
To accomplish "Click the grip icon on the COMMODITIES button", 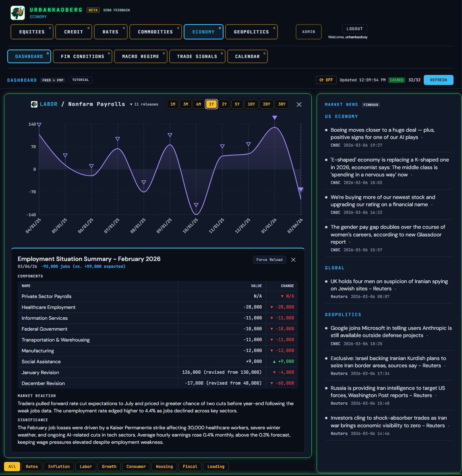I will point(178,28).
